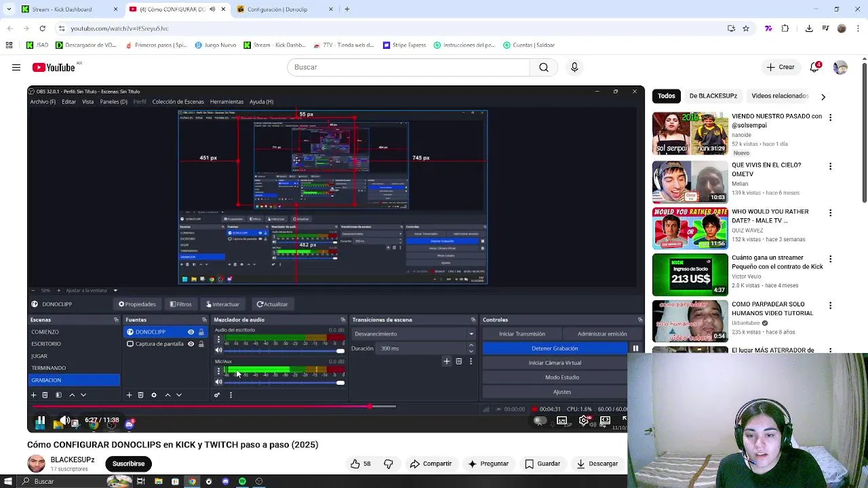Bookmark this page with the star icon
The image size is (868, 488).
tap(746, 28)
